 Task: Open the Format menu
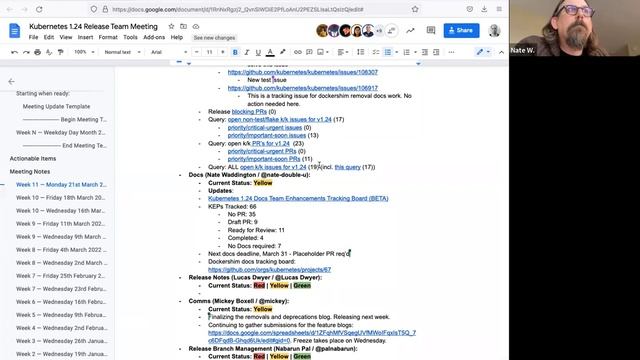tap(108, 37)
